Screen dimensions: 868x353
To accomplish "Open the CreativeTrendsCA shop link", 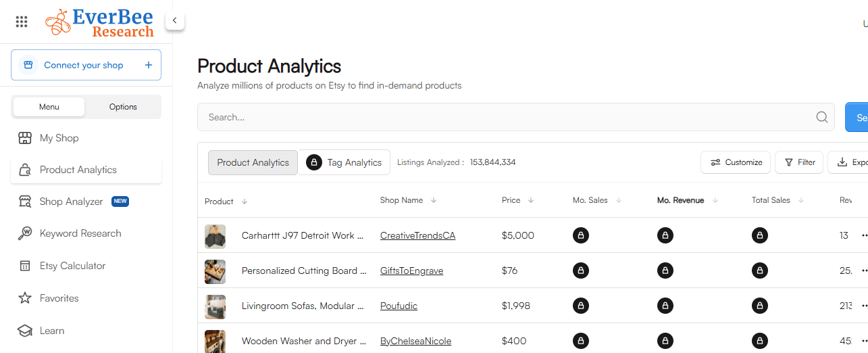I will pos(417,235).
